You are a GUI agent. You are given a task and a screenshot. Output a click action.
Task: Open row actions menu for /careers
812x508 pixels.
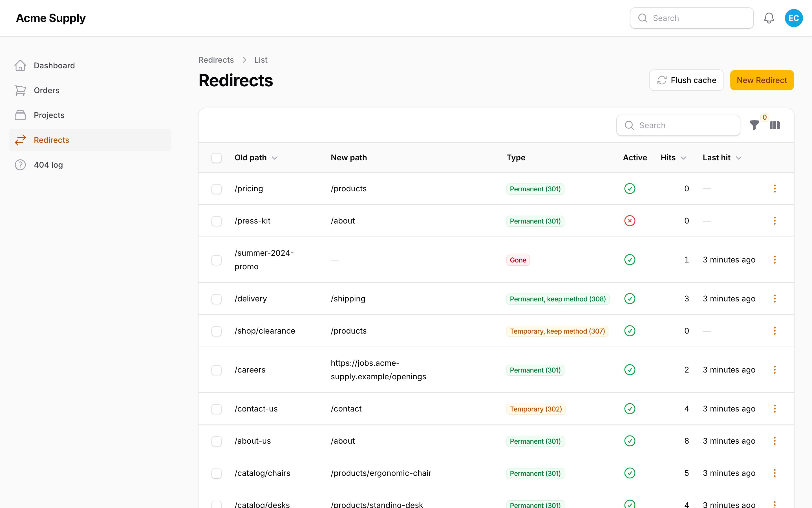click(x=775, y=370)
